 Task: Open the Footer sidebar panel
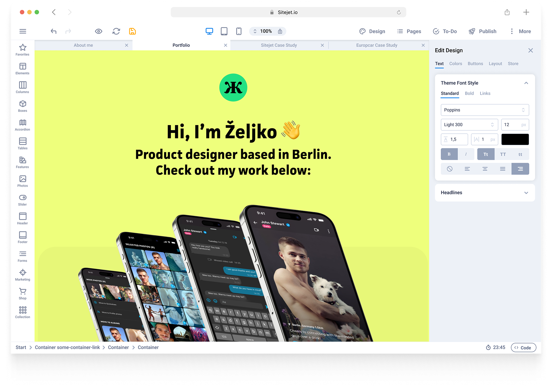click(x=22, y=237)
